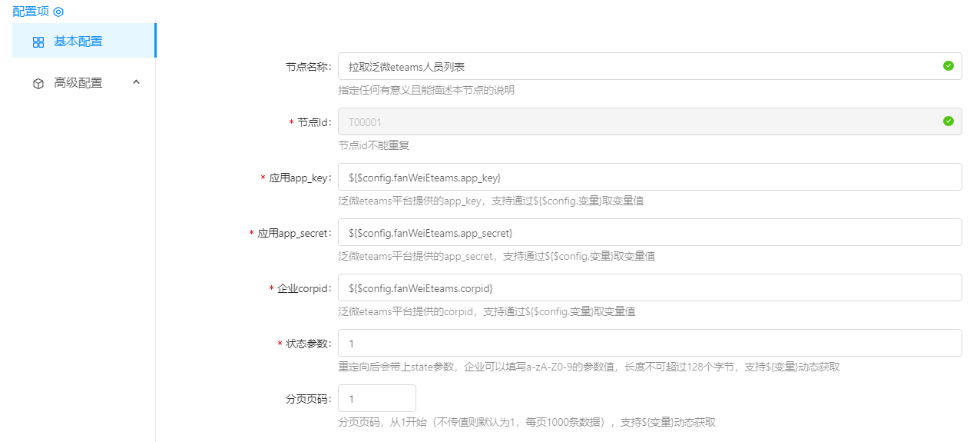Click the 应用app_key field label
This screenshot has height=442, width=980.
pos(300,178)
